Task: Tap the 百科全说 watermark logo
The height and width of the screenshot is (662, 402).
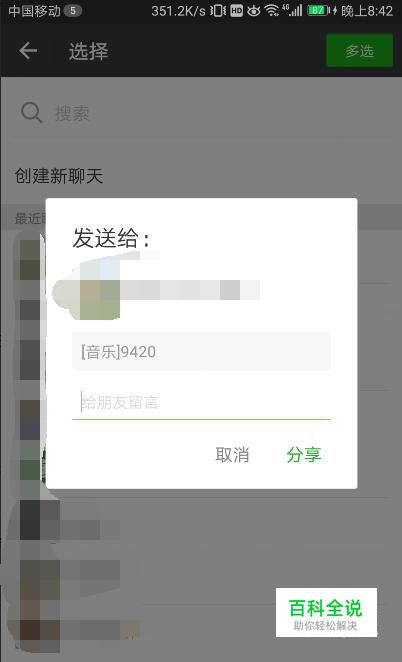Action: 326,612
